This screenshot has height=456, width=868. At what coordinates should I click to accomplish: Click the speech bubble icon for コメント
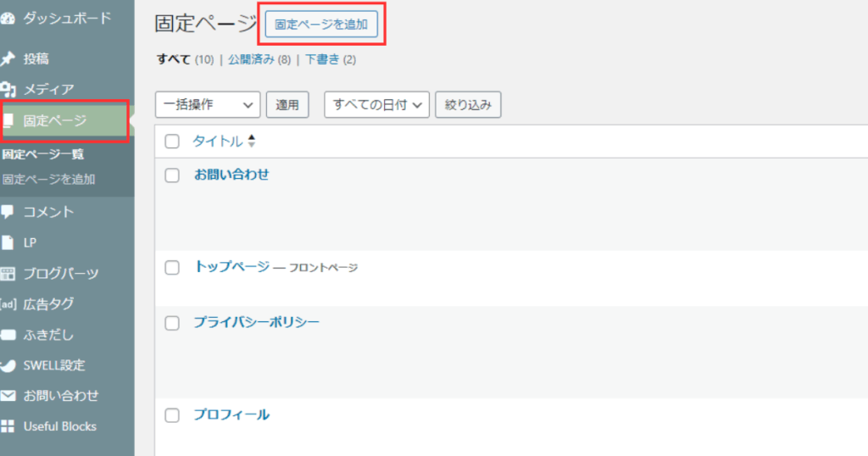[x=8, y=211]
